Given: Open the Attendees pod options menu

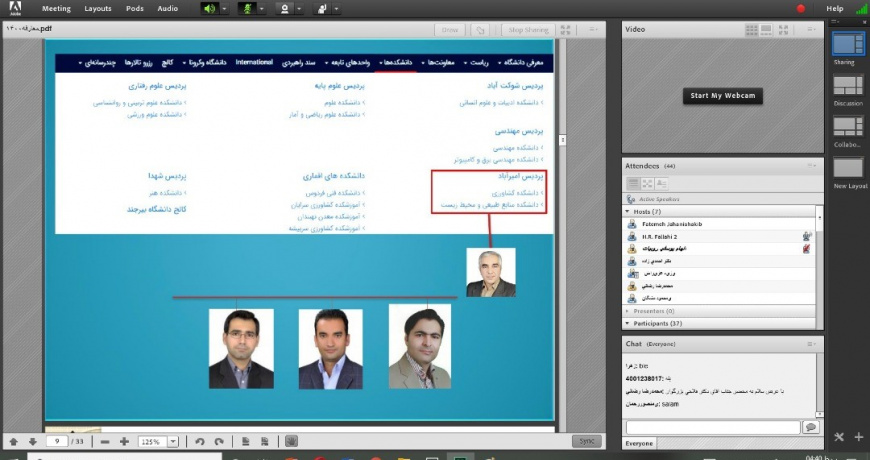Looking at the screenshot, I should click(x=812, y=165).
